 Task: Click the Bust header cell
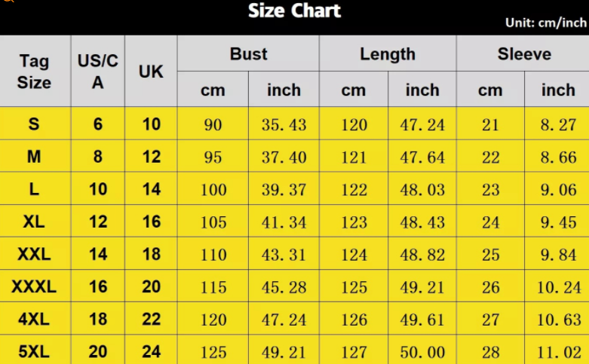pos(249,54)
